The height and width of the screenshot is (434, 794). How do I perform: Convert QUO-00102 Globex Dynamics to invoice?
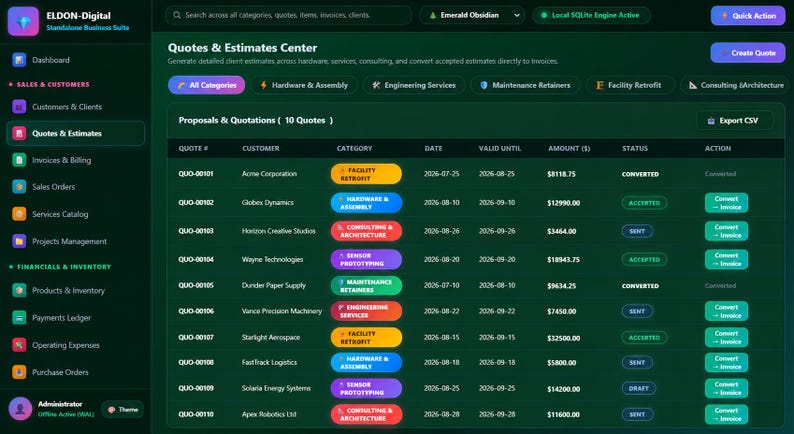[x=726, y=203]
